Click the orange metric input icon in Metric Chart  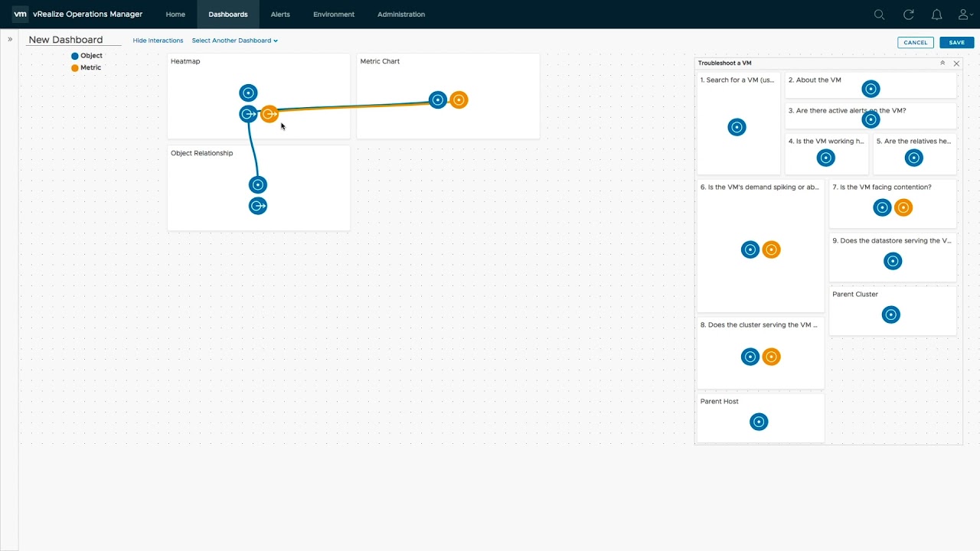click(x=459, y=99)
